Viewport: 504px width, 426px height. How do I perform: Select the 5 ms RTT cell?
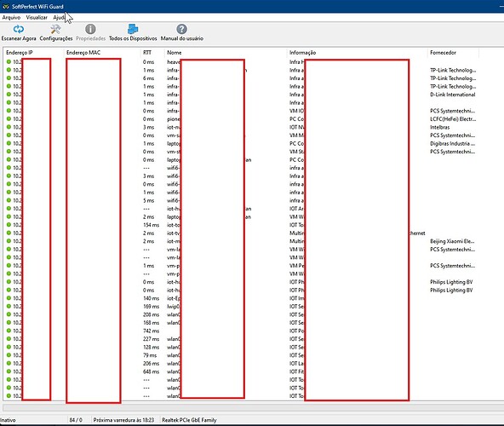149,201
